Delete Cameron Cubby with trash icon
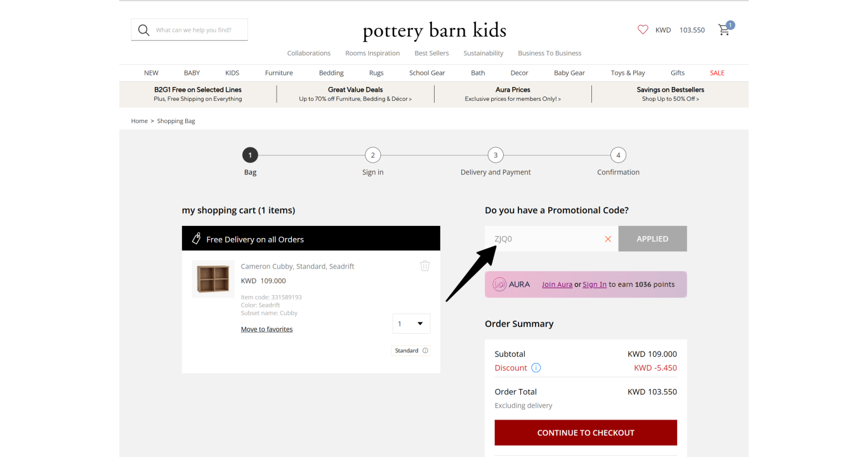This screenshot has width=868, height=457. [425, 266]
